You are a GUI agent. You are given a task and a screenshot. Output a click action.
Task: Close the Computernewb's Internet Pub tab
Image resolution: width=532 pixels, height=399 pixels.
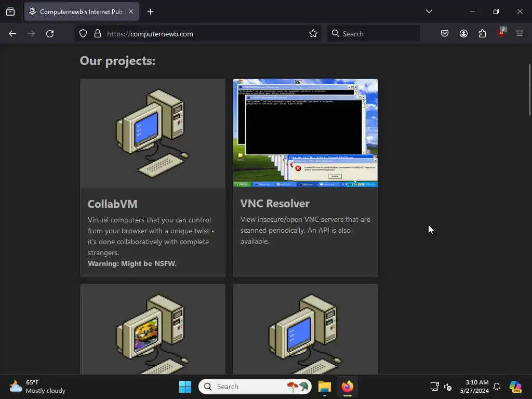coord(131,11)
